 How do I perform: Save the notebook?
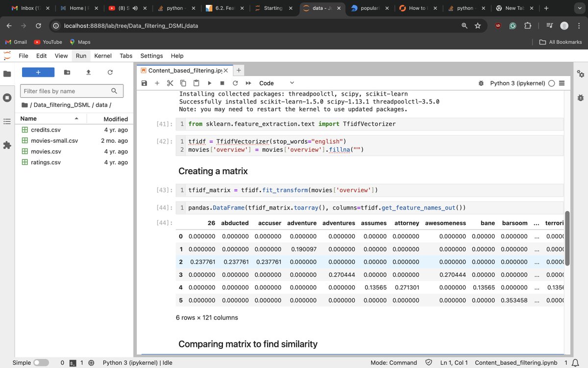coord(144,83)
